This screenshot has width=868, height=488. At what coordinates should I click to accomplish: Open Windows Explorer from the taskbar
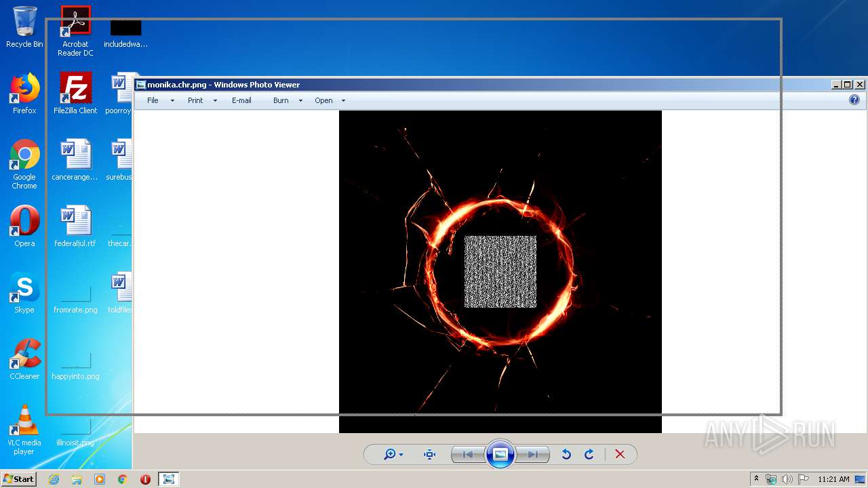pyautogui.click(x=77, y=479)
